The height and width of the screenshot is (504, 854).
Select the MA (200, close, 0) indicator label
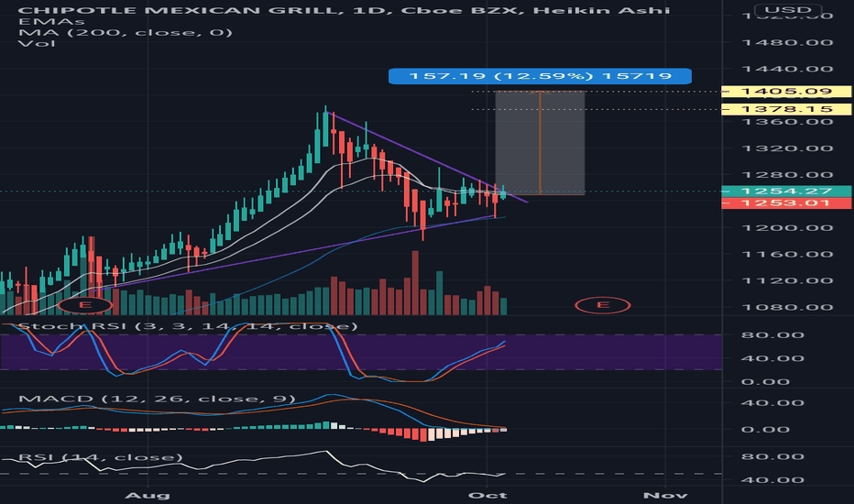coord(126,32)
